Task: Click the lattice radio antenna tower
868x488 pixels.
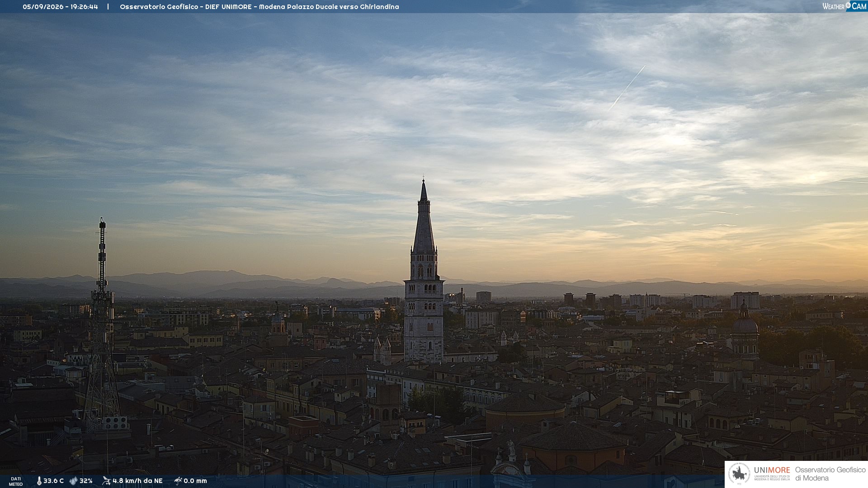Action: click(102, 323)
